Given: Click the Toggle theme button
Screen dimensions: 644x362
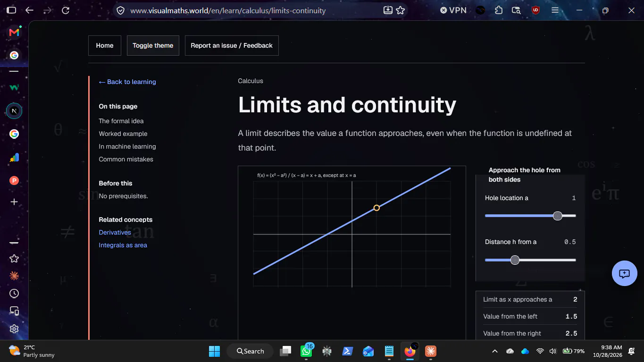Looking at the screenshot, I should pyautogui.click(x=153, y=46).
